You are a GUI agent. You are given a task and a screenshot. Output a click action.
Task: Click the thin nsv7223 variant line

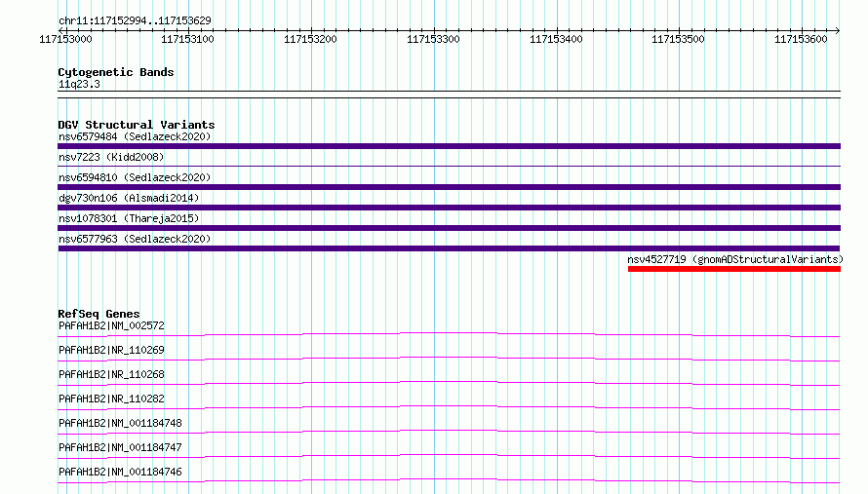pyautogui.click(x=449, y=166)
